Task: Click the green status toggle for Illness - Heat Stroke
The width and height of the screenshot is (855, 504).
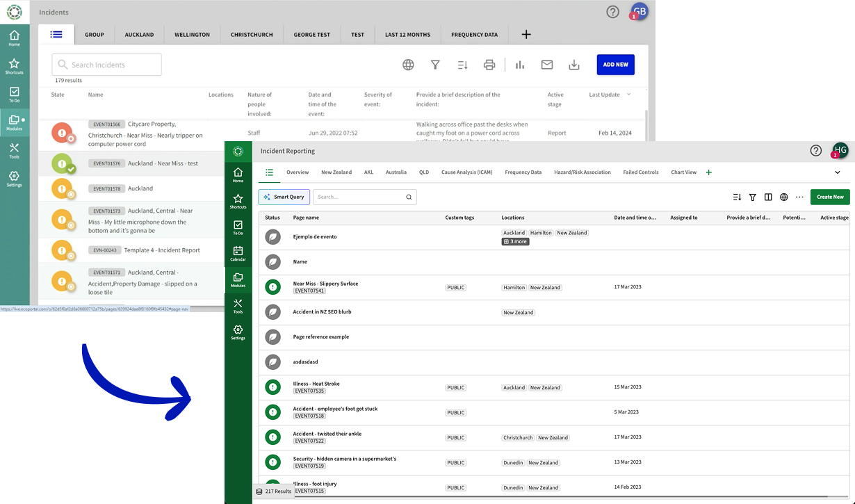Action: point(272,387)
